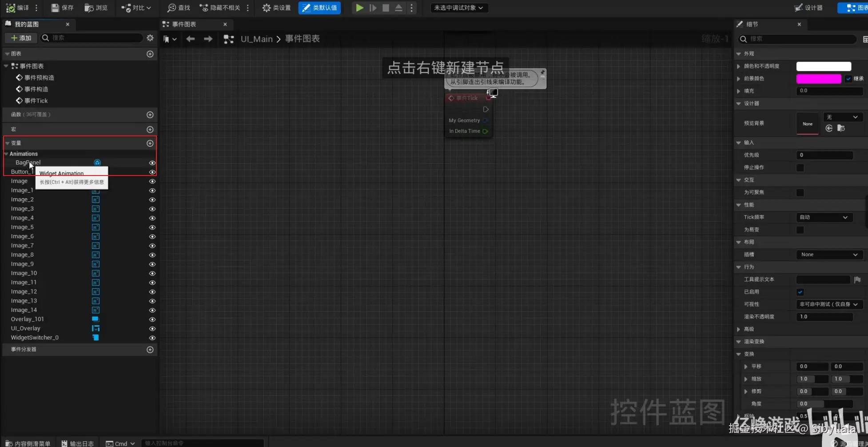Collapse the Event Graph (事件图表) tree node
The image size is (868, 447).
[6, 66]
